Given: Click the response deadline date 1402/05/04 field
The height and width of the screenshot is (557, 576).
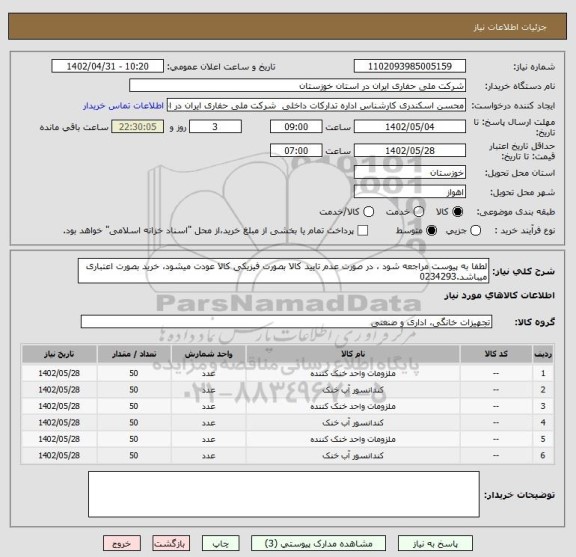Looking at the screenshot, I should click(x=410, y=127).
